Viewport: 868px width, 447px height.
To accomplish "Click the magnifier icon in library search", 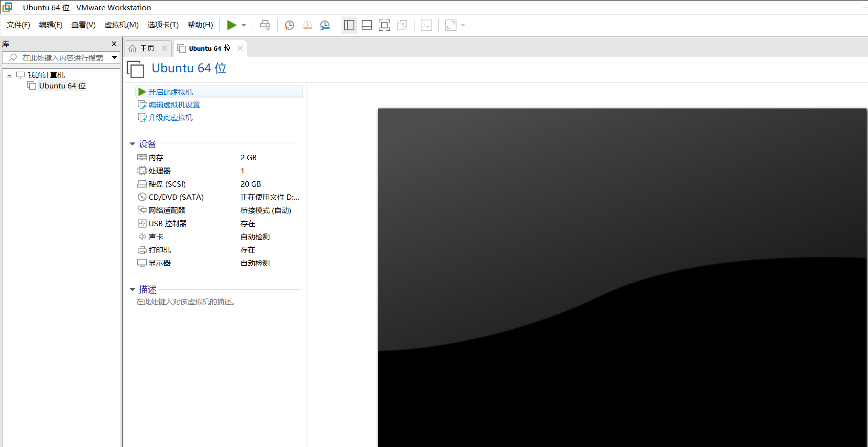I will [13, 58].
